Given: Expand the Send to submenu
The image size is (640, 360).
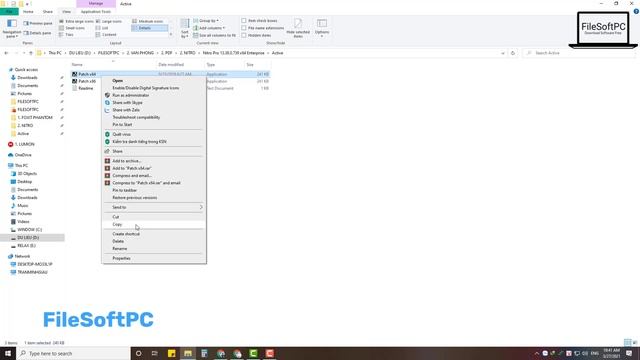Looking at the screenshot, I should [x=154, y=207].
